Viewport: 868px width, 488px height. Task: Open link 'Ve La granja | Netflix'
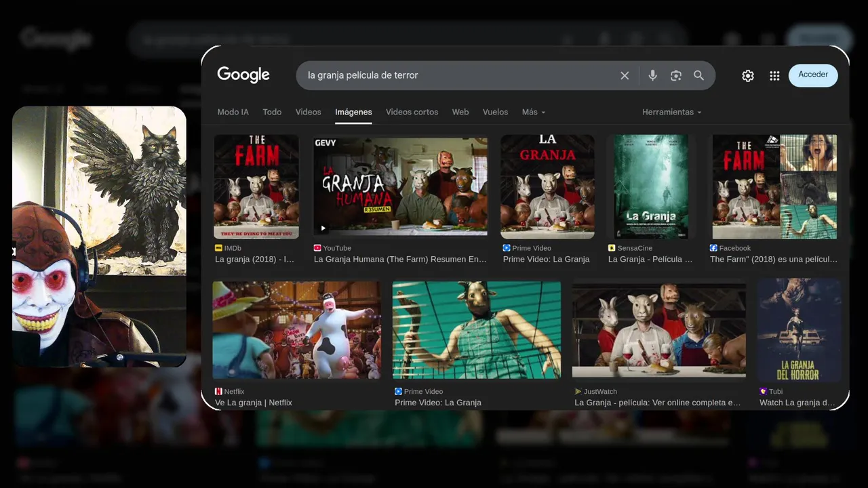point(254,403)
